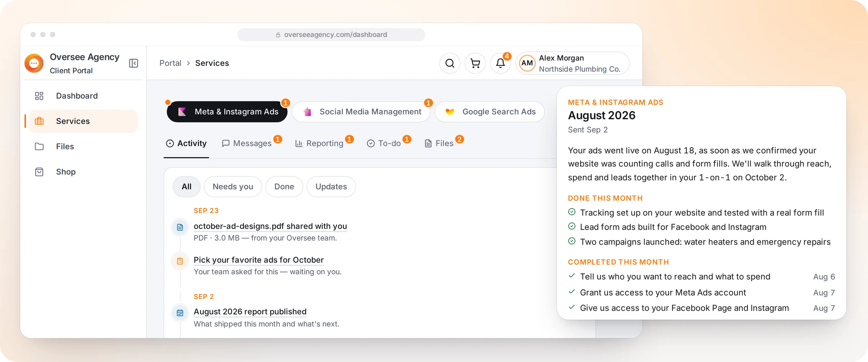
Task: Click the lock icon in the address bar
Action: coord(278,35)
